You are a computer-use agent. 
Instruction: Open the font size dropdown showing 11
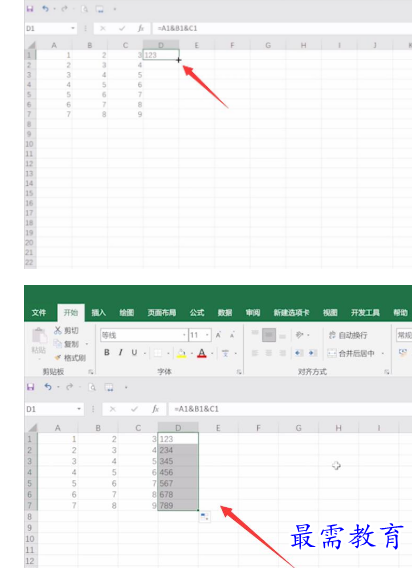click(200, 335)
